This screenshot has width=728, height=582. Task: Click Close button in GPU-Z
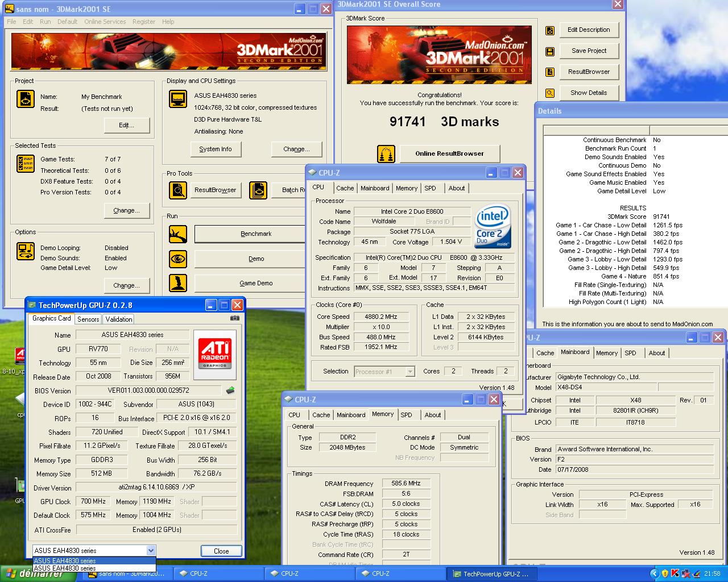click(x=221, y=551)
